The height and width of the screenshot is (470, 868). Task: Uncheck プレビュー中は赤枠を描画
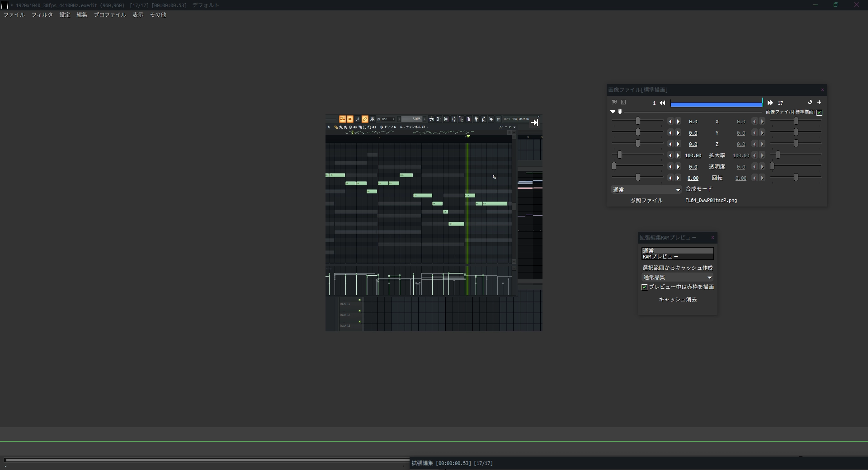[x=645, y=287]
